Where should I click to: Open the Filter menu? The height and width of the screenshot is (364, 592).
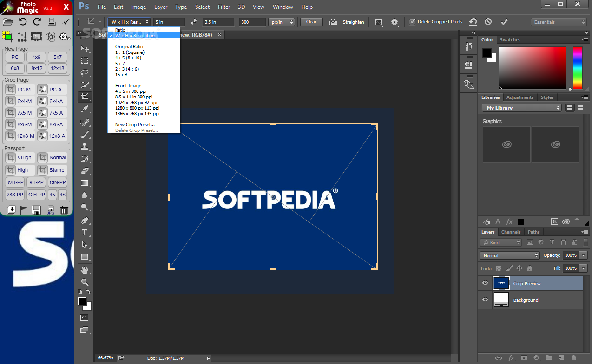(x=224, y=7)
